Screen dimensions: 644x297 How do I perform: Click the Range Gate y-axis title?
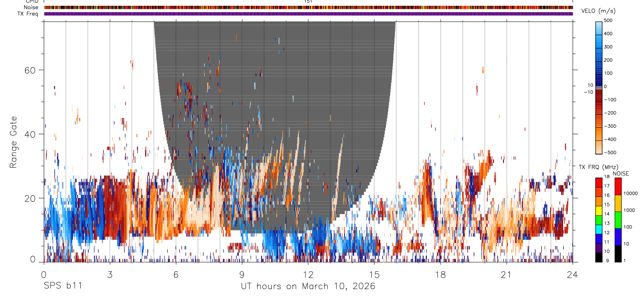(x=15, y=141)
